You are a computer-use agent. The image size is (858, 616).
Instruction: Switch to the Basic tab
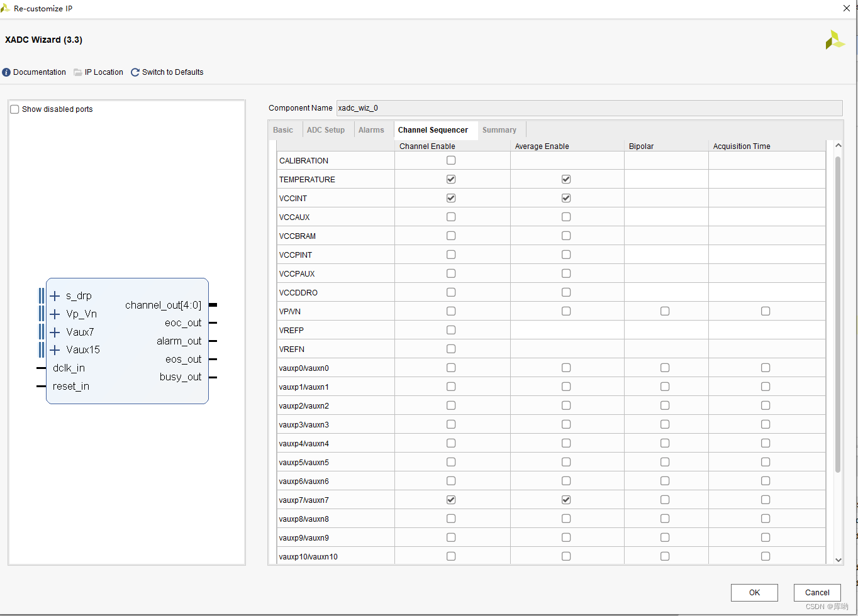click(x=283, y=130)
